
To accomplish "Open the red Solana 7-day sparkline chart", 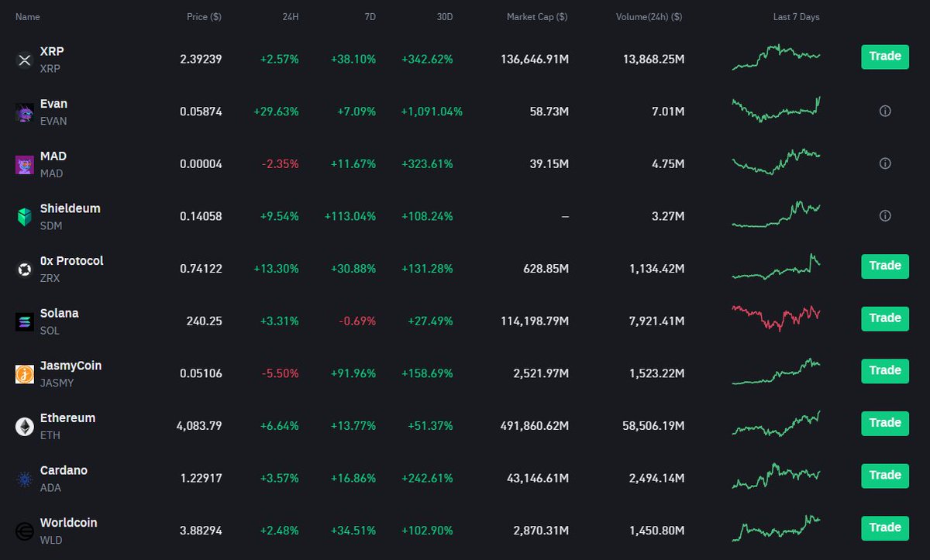I will [776, 318].
